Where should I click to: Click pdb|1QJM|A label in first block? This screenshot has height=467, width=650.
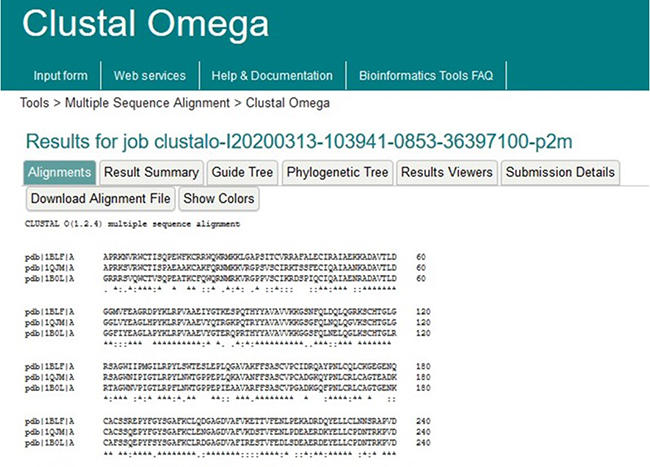(x=49, y=268)
